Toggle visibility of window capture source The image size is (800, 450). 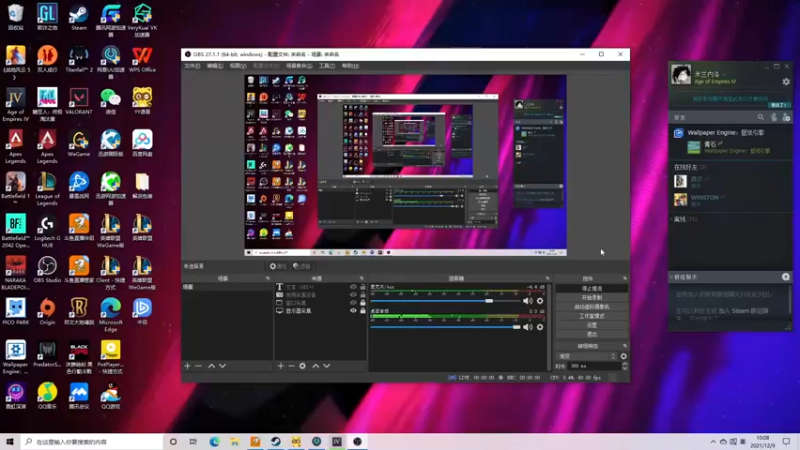click(x=353, y=303)
